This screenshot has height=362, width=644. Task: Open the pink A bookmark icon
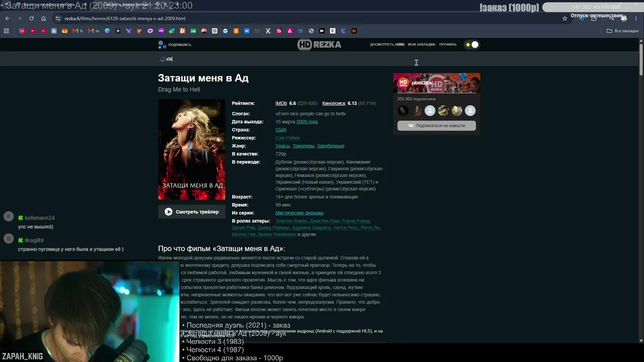290,31
